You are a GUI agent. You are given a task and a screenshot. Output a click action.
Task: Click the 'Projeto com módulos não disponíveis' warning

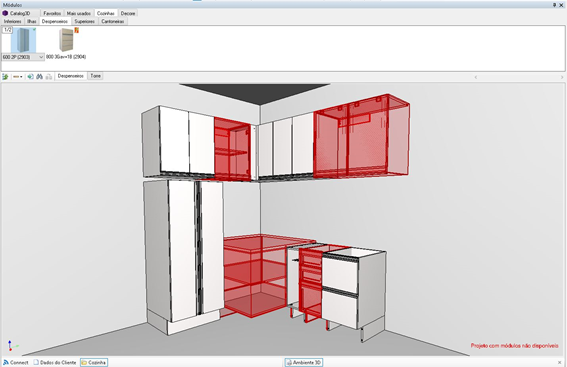pos(515,346)
